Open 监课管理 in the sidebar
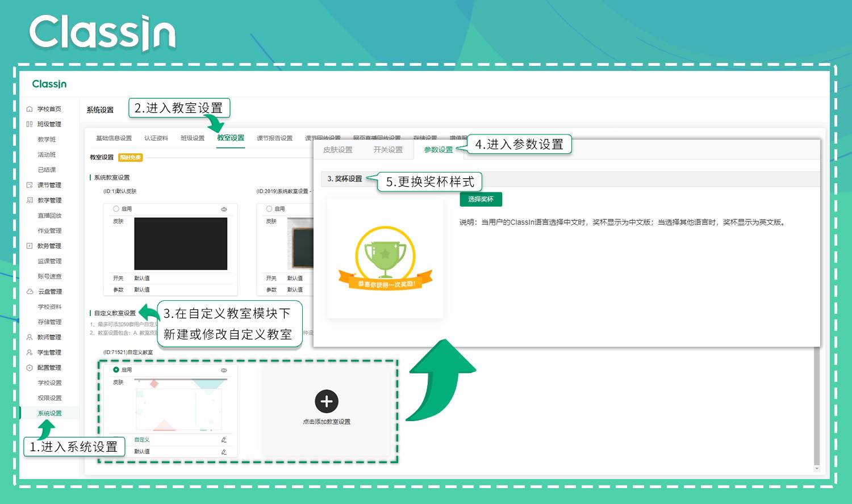Image resolution: width=852 pixels, height=504 pixels. click(49, 261)
